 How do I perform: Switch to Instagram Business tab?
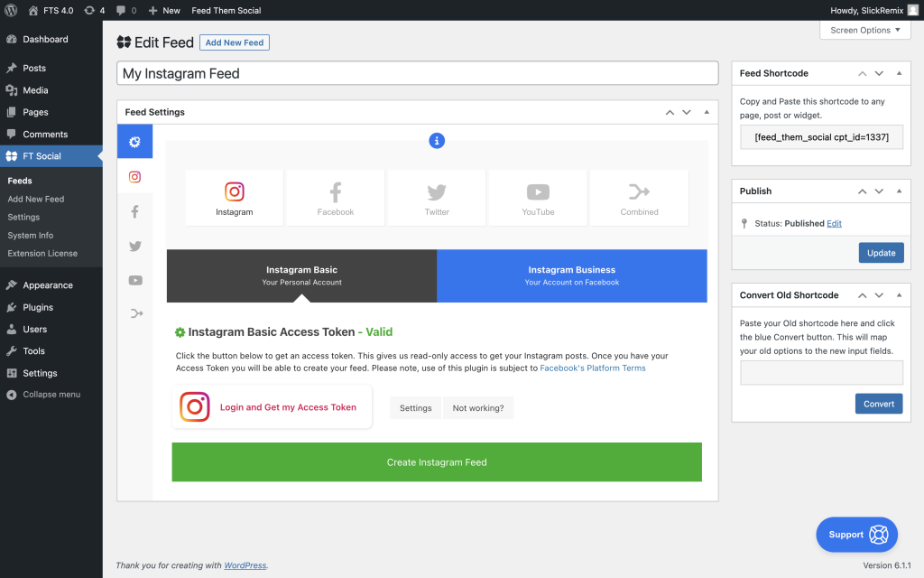click(571, 275)
